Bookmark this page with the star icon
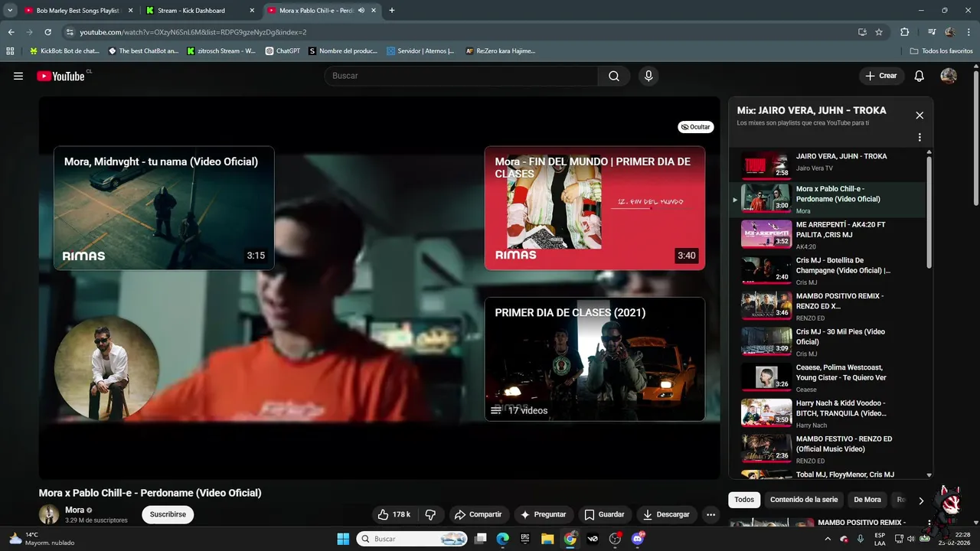The image size is (980, 551). [879, 32]
